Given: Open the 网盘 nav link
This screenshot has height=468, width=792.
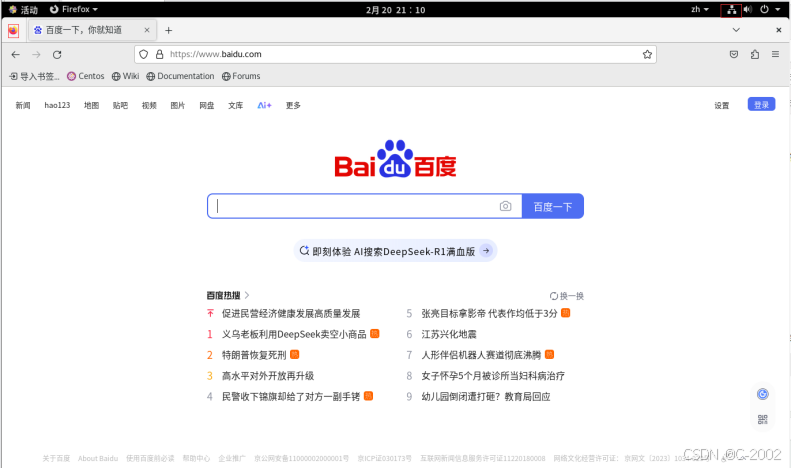Looking at the screenshot, I should tap(207, 106).
